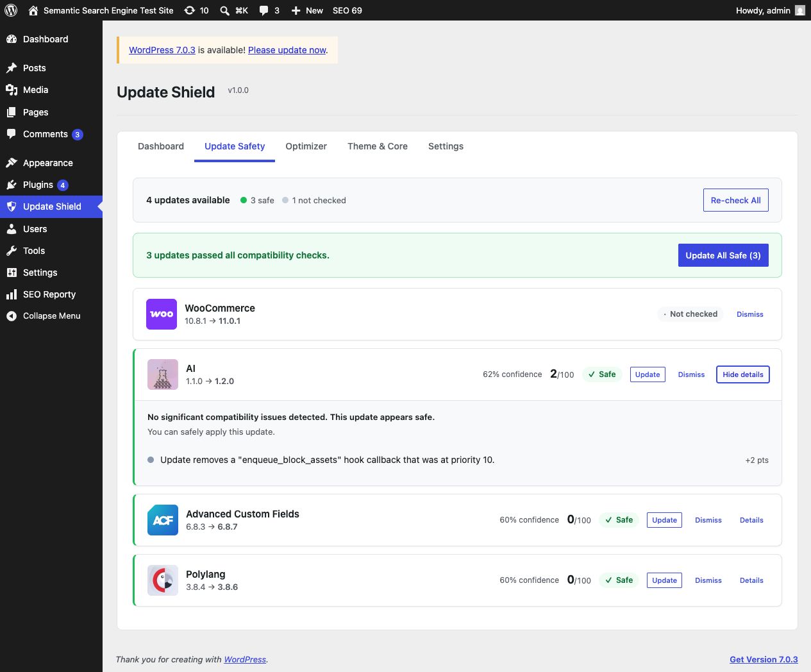This screenshot has height=672, width=811.
Task: Click the v1.0.0 version label
Action: [238, 90]
